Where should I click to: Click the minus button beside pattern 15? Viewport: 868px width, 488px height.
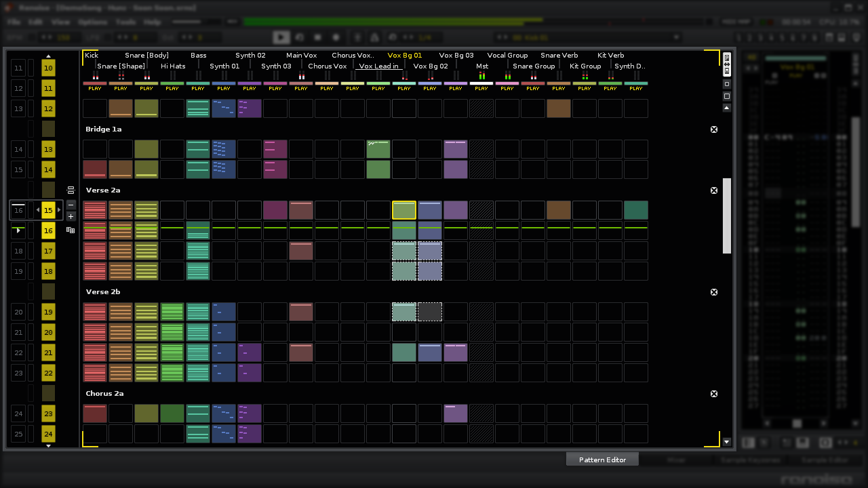pos(71,205)
